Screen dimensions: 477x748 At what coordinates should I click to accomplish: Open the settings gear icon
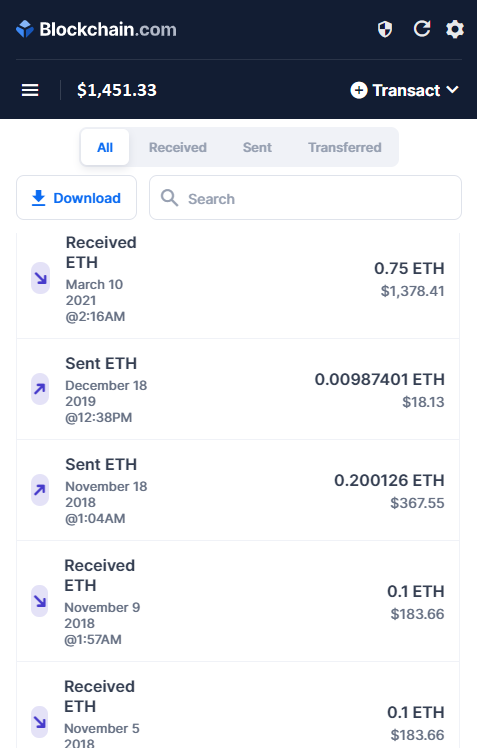455,30
